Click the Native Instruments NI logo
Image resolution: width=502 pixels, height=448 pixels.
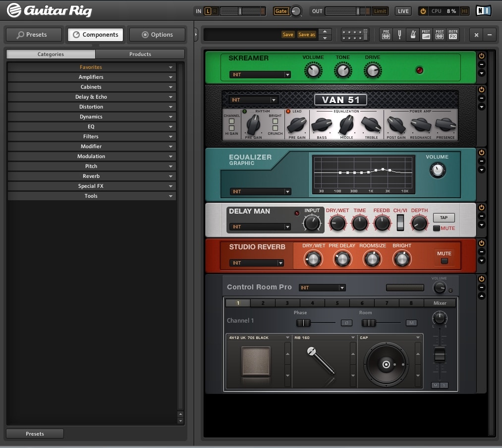tap(483, 11)
